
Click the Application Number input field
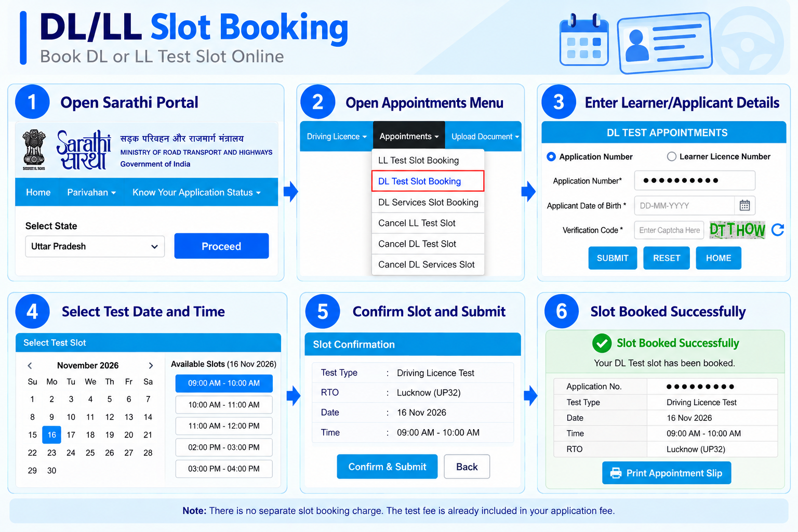(695, 180)
